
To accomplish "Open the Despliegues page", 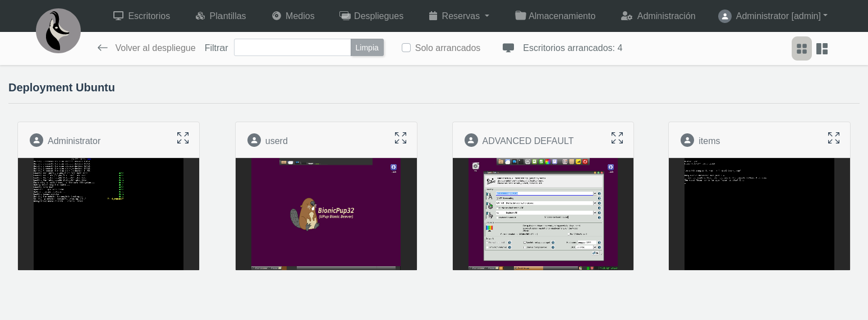I will [x=371, y=16].
